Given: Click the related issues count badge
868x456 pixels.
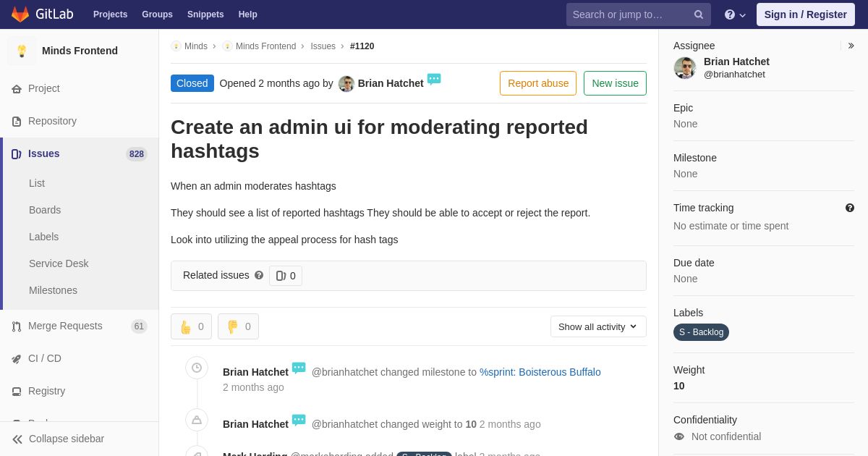Looking at the screenshot, I should pos(286,276).
